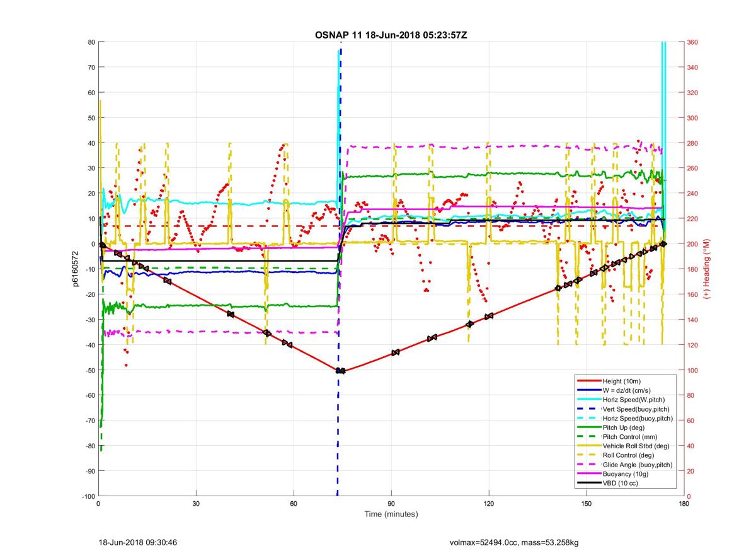Click the magenta line sample beside Buoyancy (10g)
The height and width of the screenshot is (558, 756).
pos(588,474)
